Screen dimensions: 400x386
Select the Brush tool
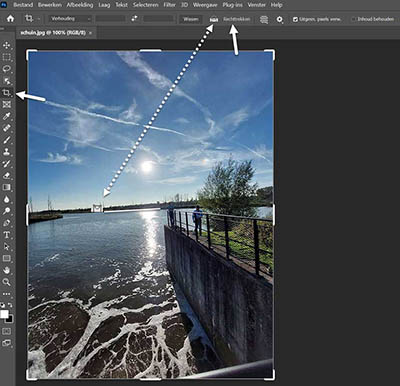click(6, 140)
